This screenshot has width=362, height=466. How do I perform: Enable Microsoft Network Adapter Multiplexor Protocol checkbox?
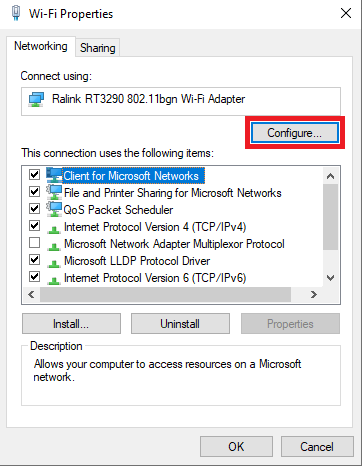click(x=35, y=243)
